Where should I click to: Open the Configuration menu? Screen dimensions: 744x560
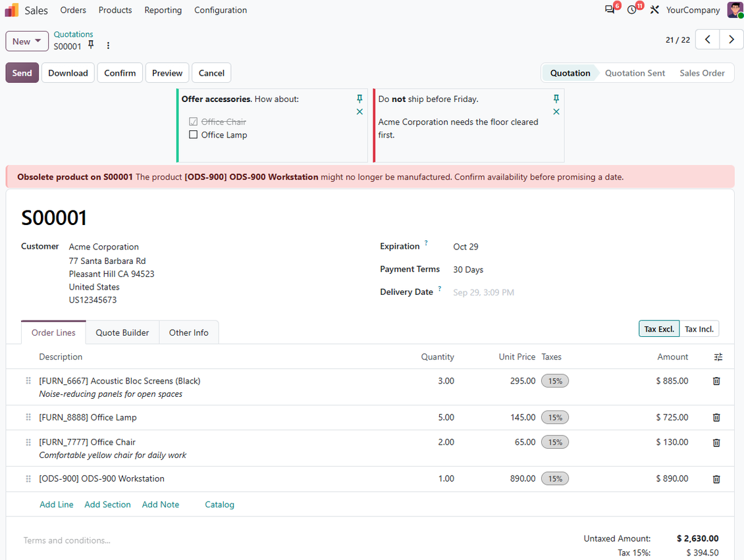(221, 10)
